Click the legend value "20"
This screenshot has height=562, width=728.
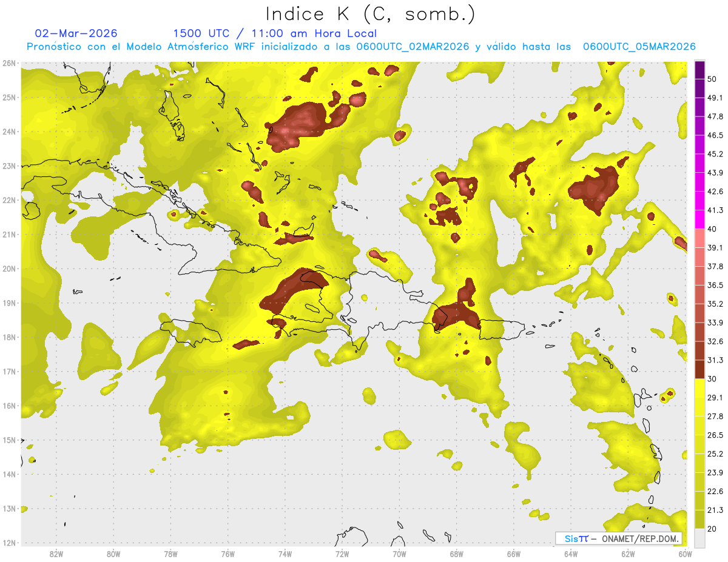click(713, 528)
